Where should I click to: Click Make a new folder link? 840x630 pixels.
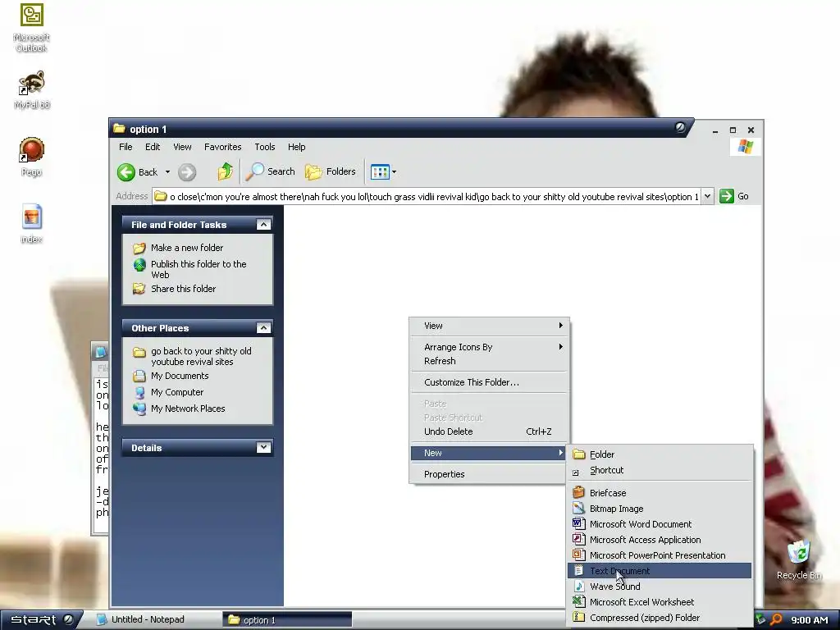pos(187,248)
